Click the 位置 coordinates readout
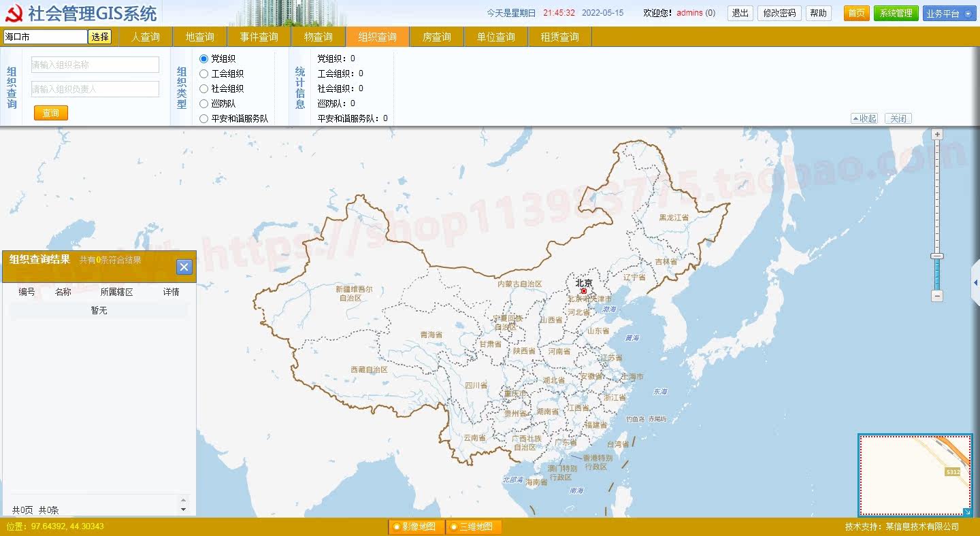This screenshot has width=980, height=536. tap(55, 526)
